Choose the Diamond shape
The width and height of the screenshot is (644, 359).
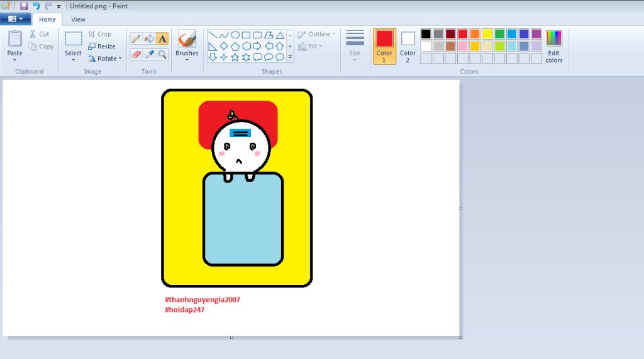224,46
